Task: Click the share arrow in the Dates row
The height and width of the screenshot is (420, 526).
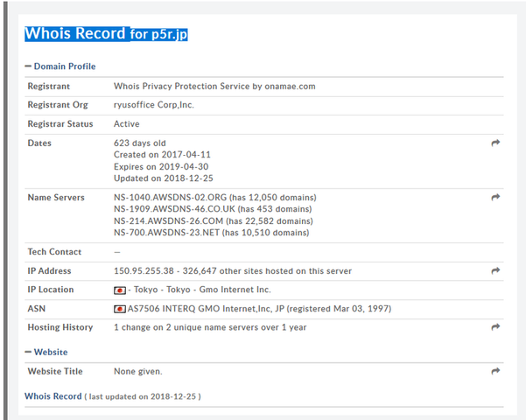Action: pyautogui.click(x=495, y=143)
